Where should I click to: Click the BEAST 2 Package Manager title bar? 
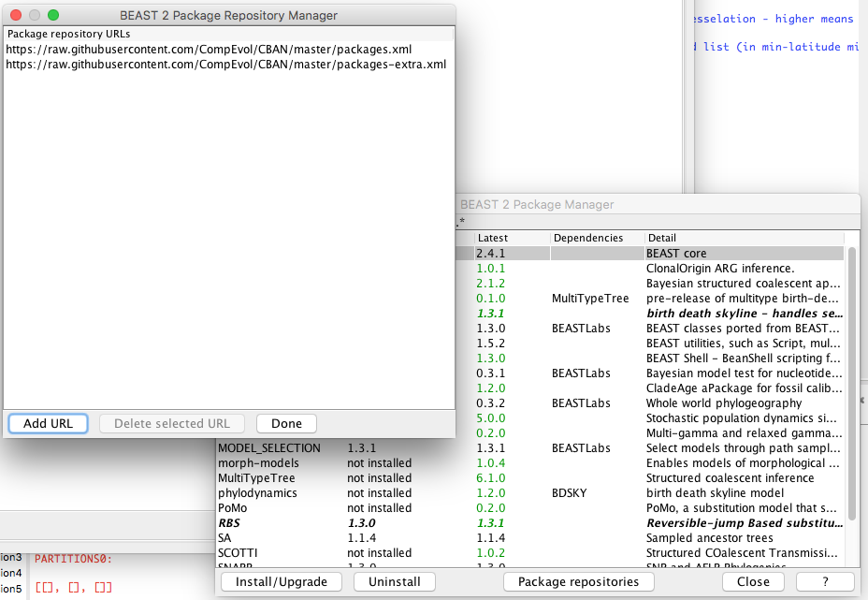(658, 204)
